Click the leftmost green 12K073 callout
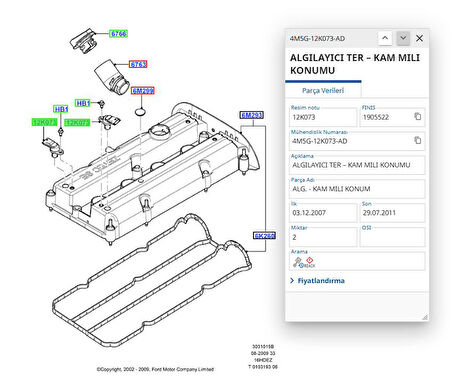The width and height of the screenshot is (452, 391). (x=44, y=122)
